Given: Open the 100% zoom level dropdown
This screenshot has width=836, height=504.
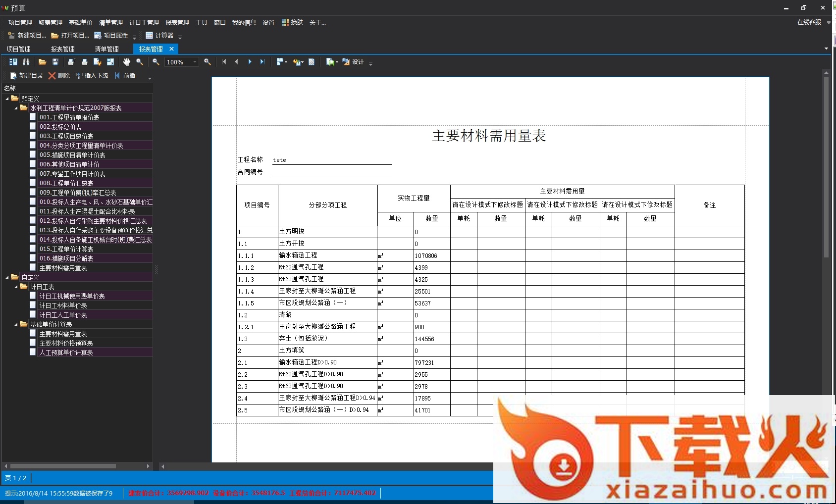Looking at the screenshot, I should coord(195,62).
